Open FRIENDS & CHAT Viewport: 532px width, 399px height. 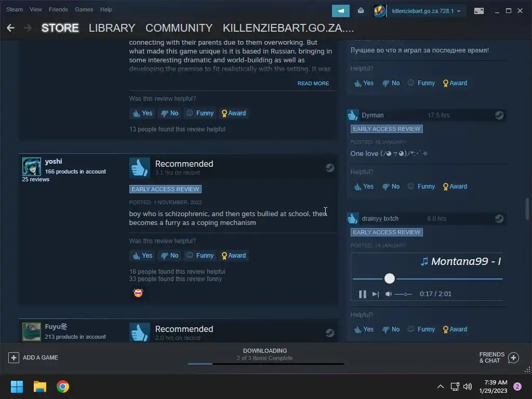(x=499, y=357)
